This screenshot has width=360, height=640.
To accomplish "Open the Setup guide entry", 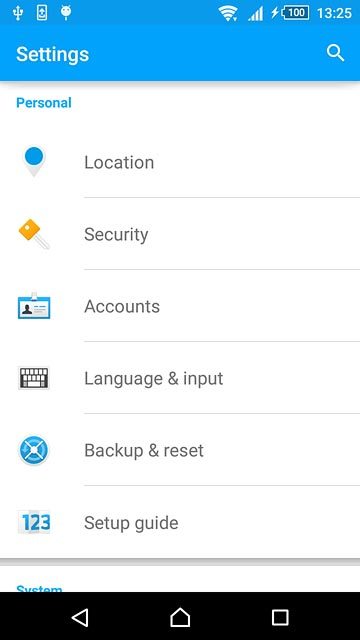I will 180,522.
